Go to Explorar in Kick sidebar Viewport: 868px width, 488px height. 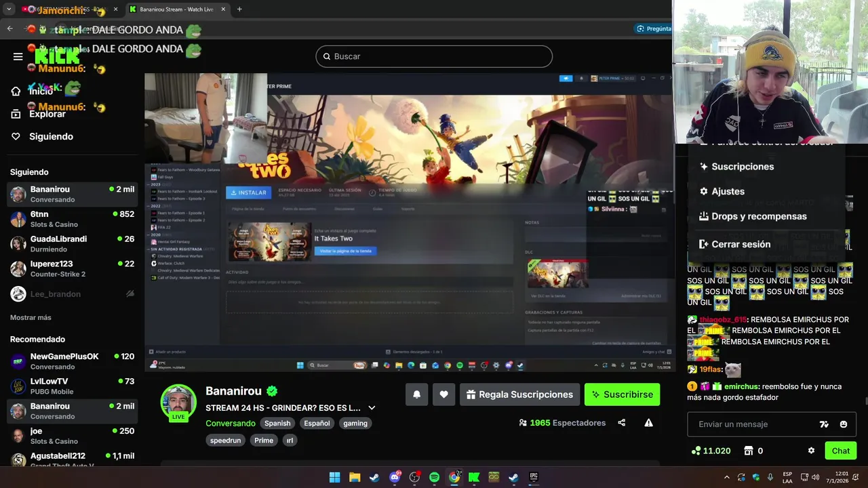click(x=39, y=114)
